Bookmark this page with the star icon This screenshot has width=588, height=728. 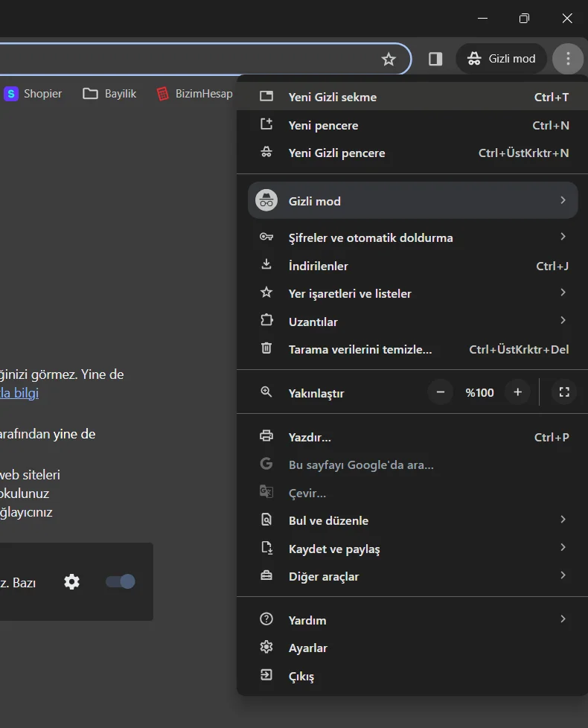point(389,59)
